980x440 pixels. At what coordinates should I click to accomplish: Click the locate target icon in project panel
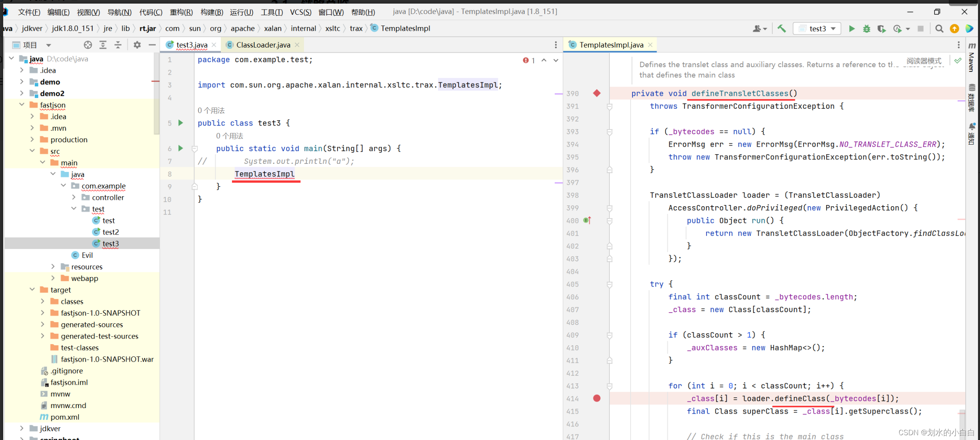click(x=88, y=45)
